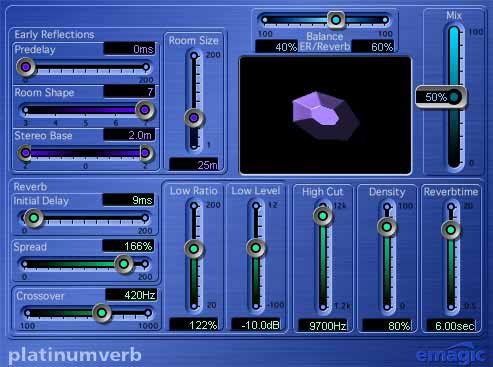Viewport: 493px width, 367px height.
Task: Click the emagic logo
Action: click(451, 354)
